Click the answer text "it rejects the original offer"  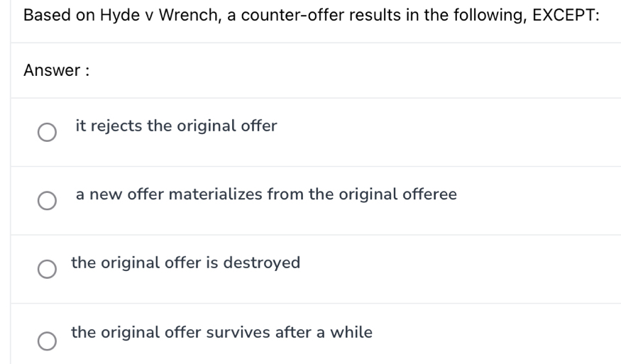176,126
